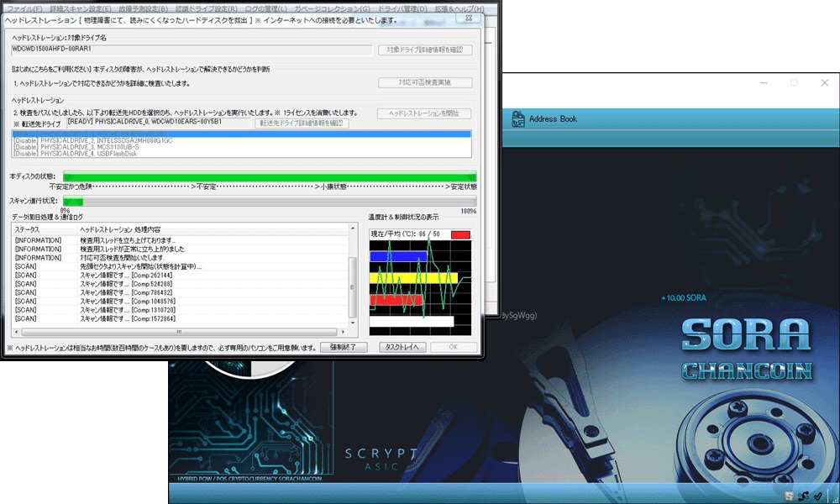Select log row 先頭セクタよりスキャンを開始

pyautogui.click(x=180, y=266)
